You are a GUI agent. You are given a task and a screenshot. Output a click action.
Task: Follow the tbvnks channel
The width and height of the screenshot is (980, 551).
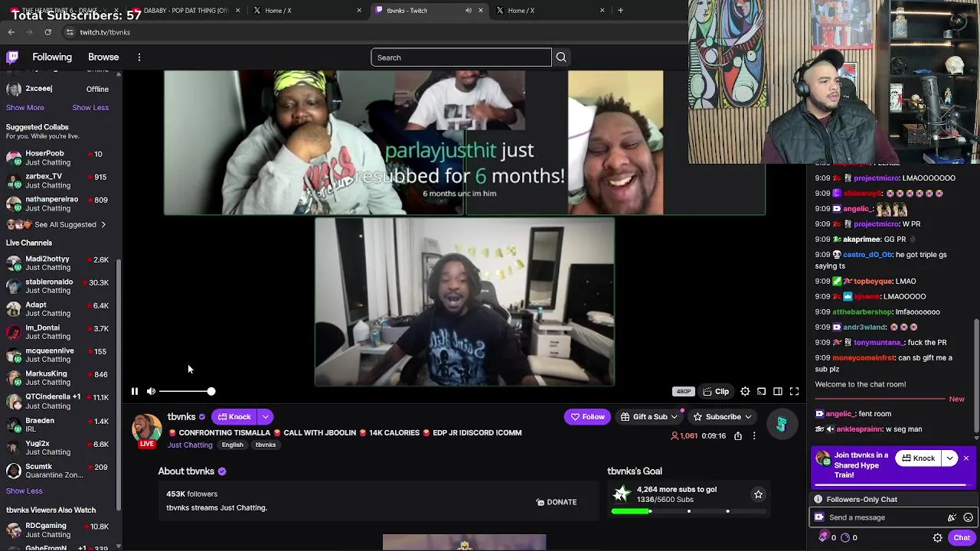point(587,417)
